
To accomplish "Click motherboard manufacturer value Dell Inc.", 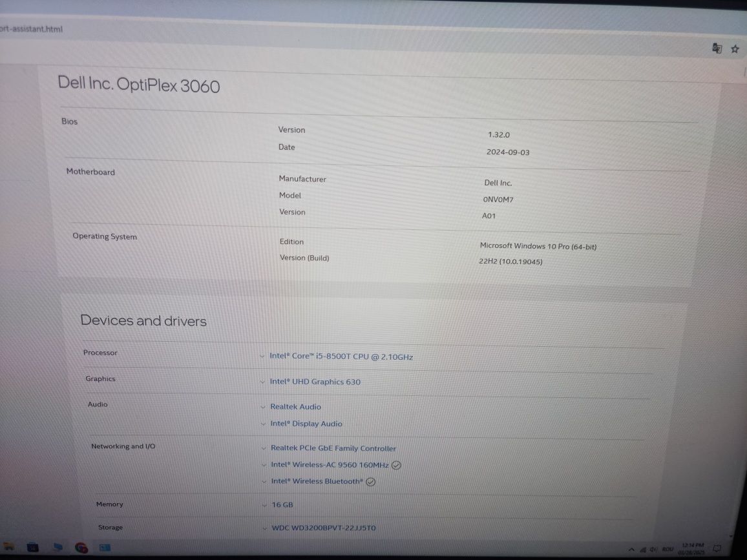I will [x=498, y=183].
